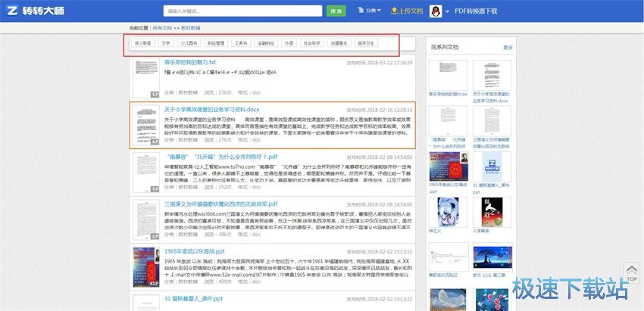The image size is (644, 311).
Task: Open sidebar thumbnail for 人字解读
Action: 492,212
